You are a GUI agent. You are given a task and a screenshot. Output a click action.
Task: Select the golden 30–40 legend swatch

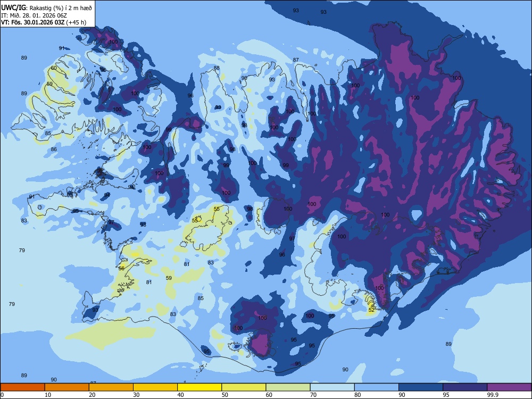pyautogui.click(x=155, y=387)
